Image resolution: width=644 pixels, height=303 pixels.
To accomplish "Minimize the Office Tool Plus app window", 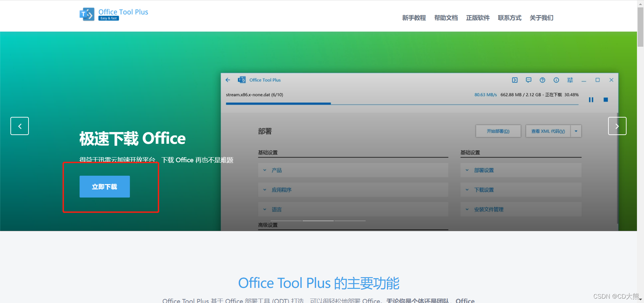I will pos(584,80).
